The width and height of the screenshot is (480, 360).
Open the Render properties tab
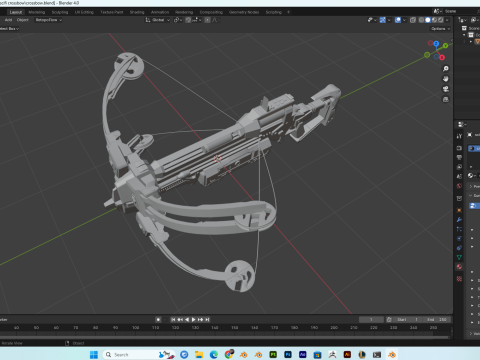tap(459, 148)
